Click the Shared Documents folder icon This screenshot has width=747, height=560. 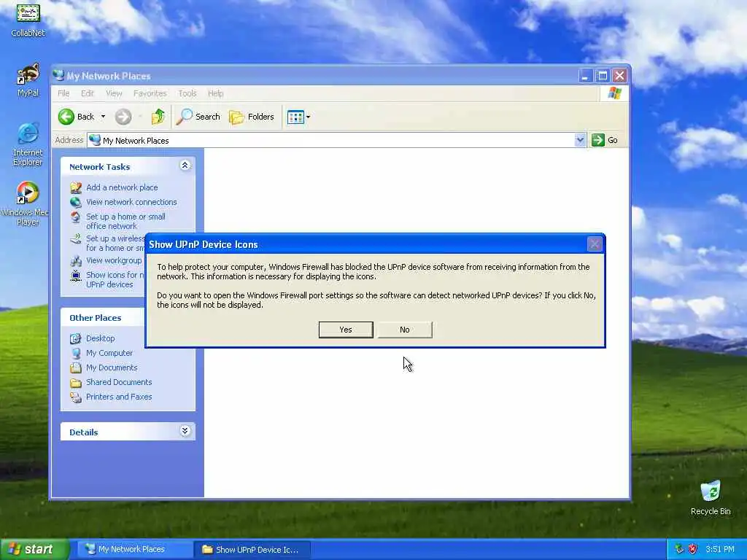click(x=76, y=383)
